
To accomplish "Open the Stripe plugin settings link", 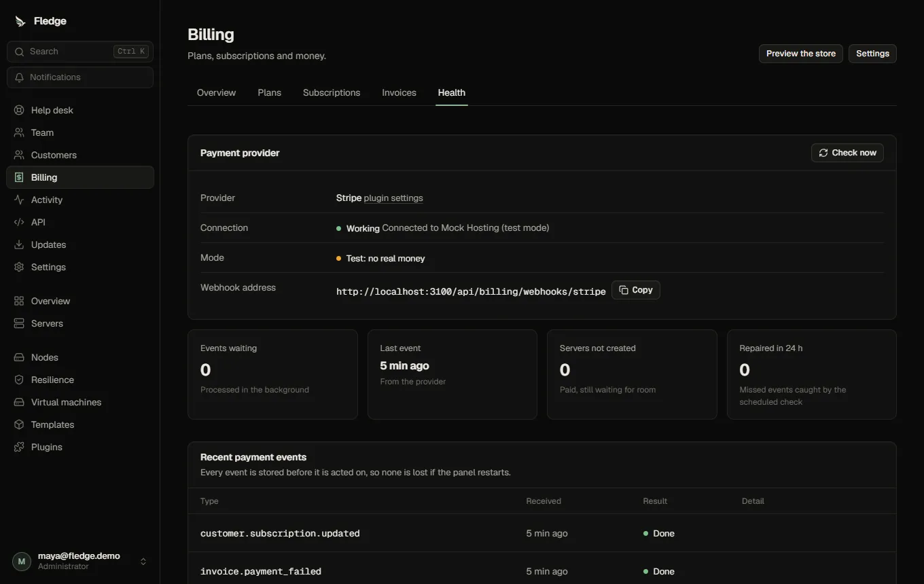I will 393,198.
